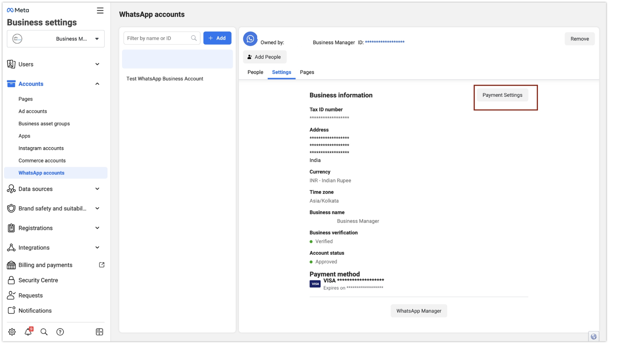Viewport: 629px width, 364px height.
Task: Click the green WhatsApp account icon
Action: coord(250,38)
